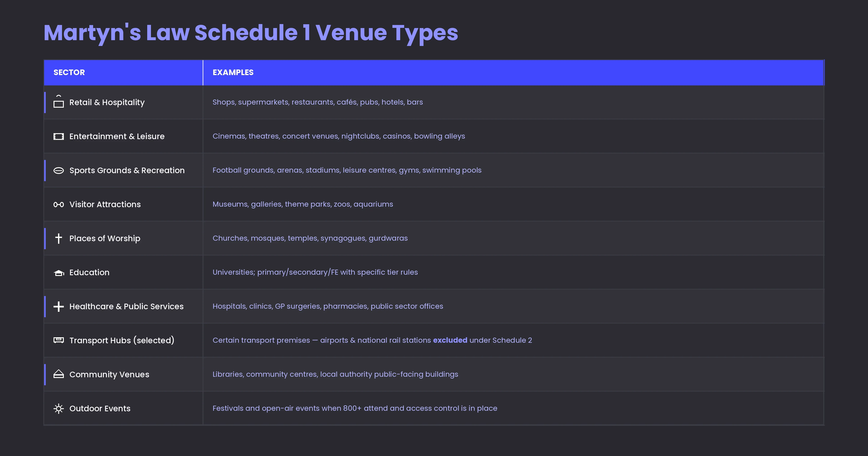Click the cross icon beside Places of Worship
868x456 pixels.
[59, 238]
